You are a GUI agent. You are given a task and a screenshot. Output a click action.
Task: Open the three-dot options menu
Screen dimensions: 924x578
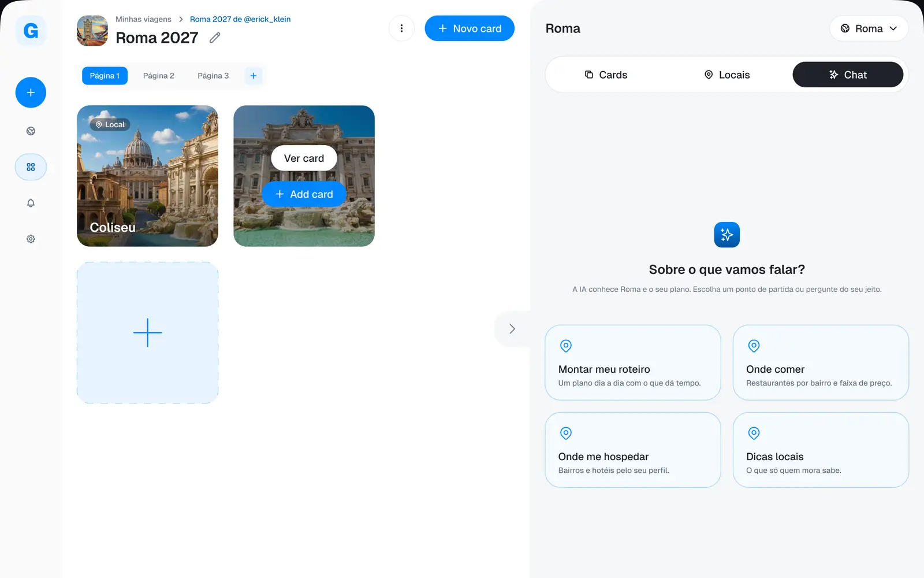tap(401, 28)
